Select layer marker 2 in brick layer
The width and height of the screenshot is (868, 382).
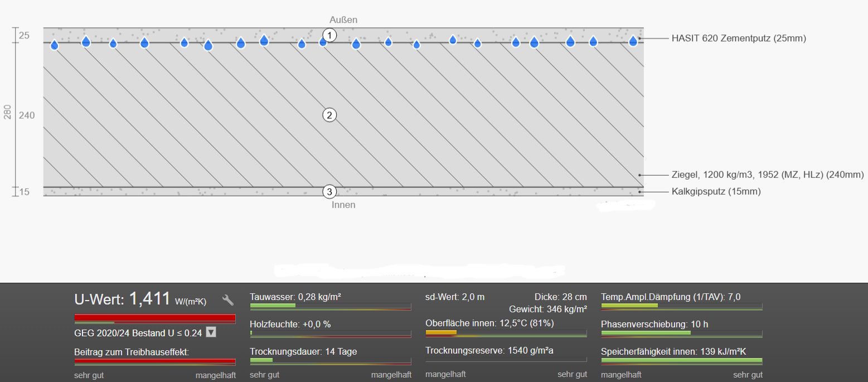point(329,115)
